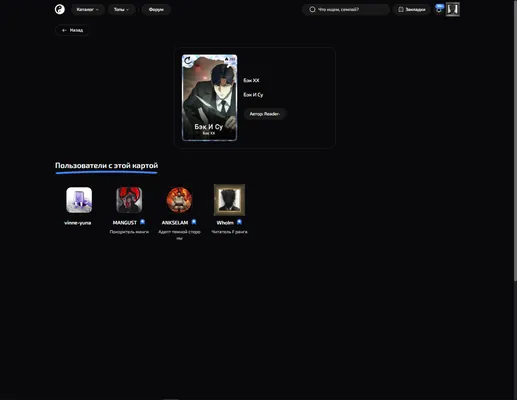Open the Бэк XX title link
The height and width of the screenshot is (400, 517).
[251, 80]
